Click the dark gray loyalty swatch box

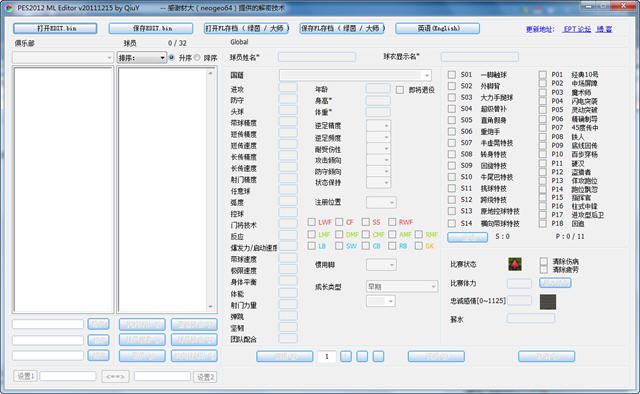click(548, 302)
